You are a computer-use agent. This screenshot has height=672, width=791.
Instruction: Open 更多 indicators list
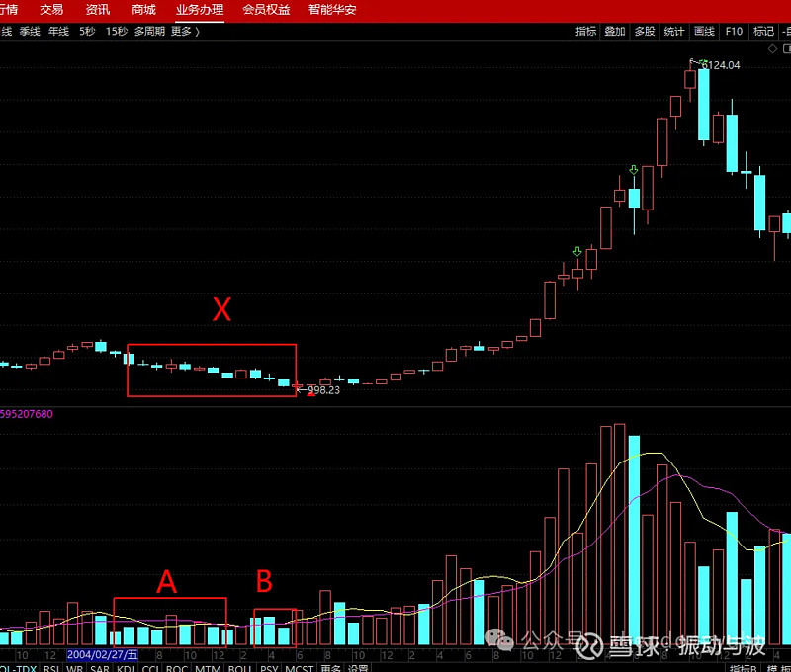[x=331, y=668]
